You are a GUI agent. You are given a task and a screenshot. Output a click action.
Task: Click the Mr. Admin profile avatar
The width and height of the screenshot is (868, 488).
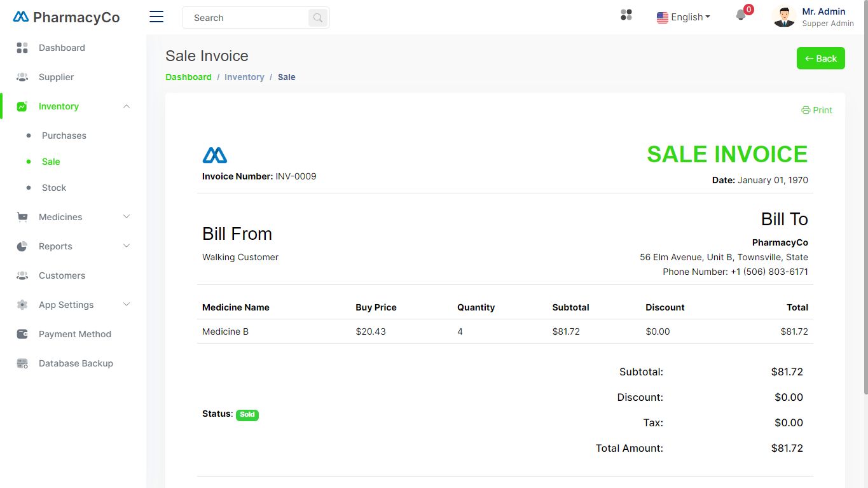tap(784, 17)
